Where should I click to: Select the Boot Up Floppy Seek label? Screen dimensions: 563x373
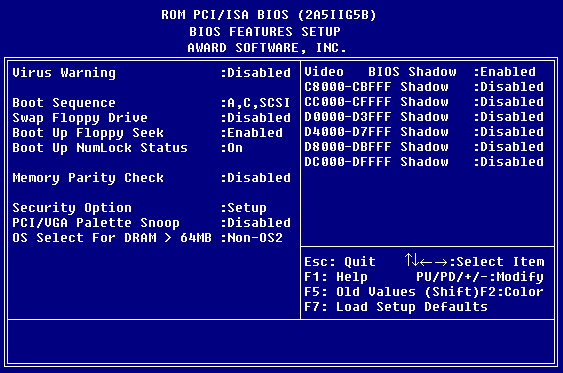click(x=88, y=133)
